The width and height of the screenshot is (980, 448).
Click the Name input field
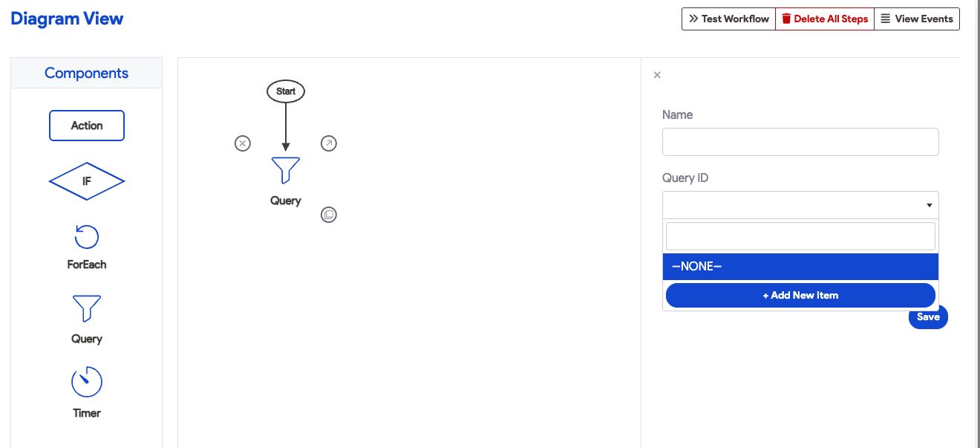tap(800, 141)
